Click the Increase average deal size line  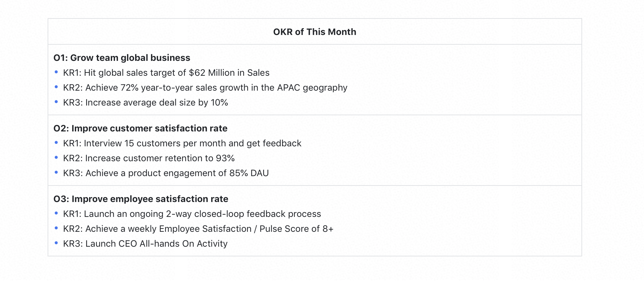tap(145, 102)
